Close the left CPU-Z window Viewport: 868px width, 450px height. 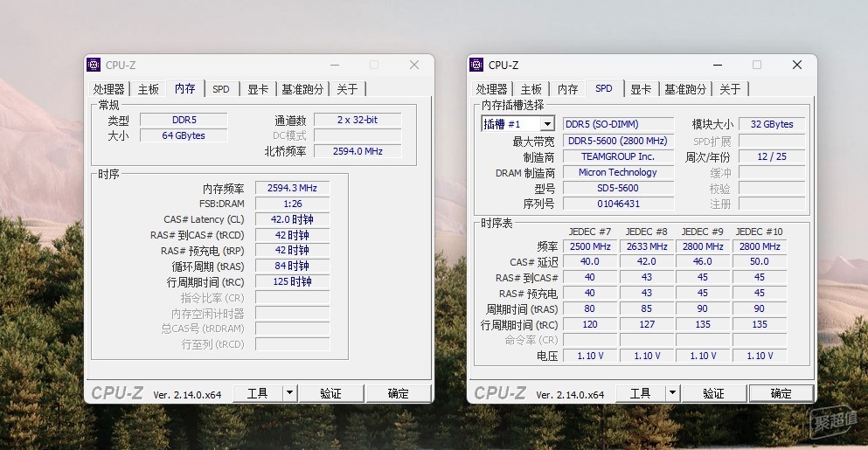coord(414,65)
